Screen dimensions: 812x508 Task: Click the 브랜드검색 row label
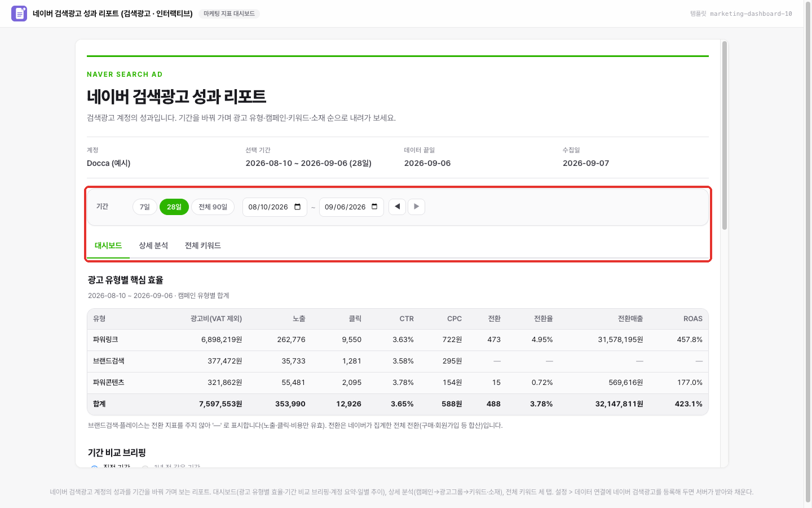109,361
